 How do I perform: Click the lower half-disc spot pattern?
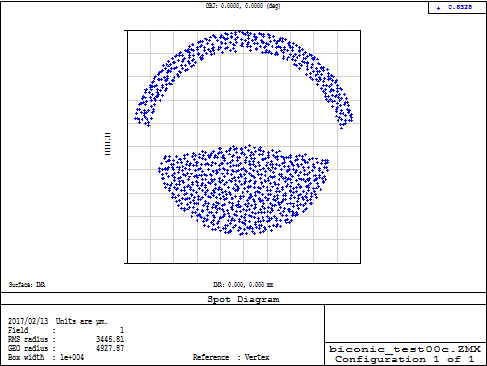tap(244, 190)
